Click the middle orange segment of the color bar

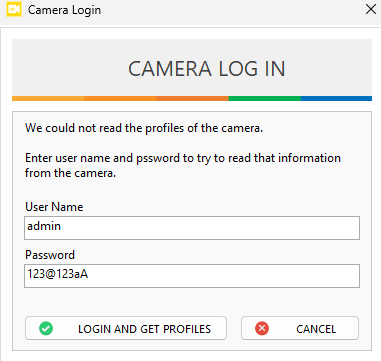pos(120,98)
